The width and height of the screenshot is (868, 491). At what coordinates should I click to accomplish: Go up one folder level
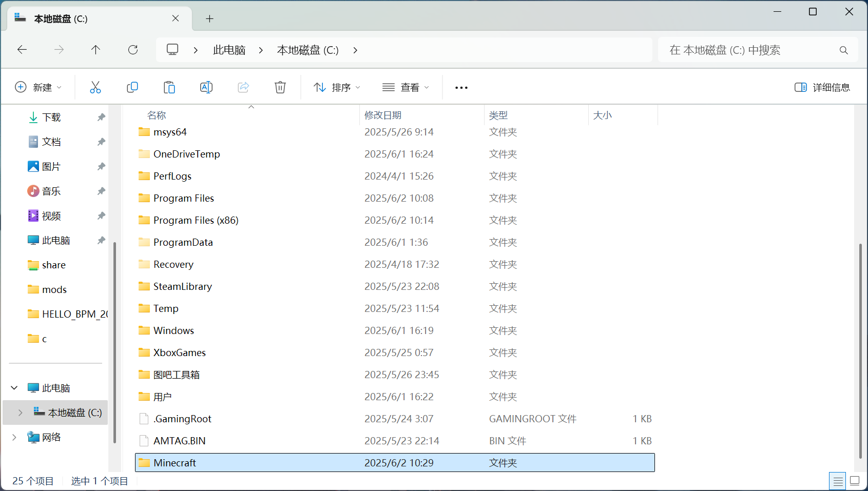pos(95,50)
